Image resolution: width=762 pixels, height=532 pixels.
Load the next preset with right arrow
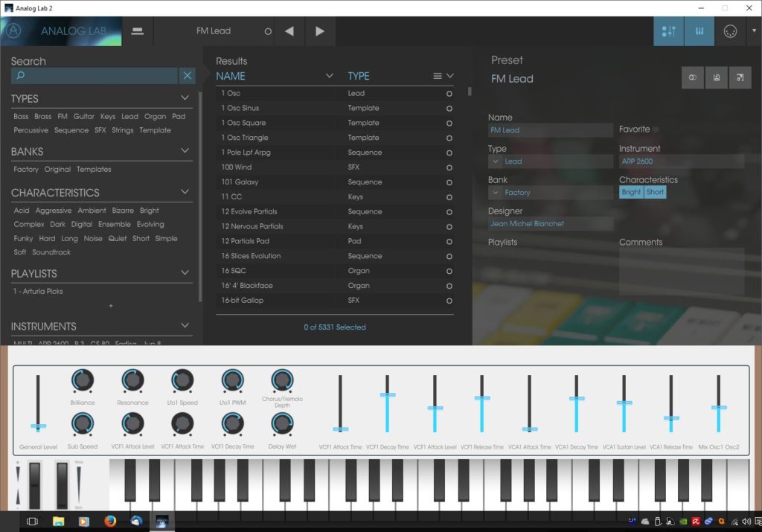click(320, 31)
